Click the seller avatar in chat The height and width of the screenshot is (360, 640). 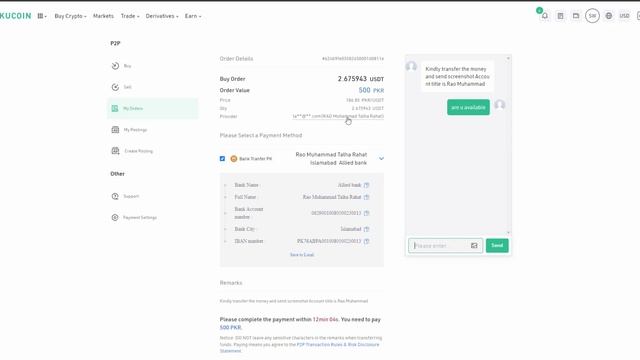(411, 66)
